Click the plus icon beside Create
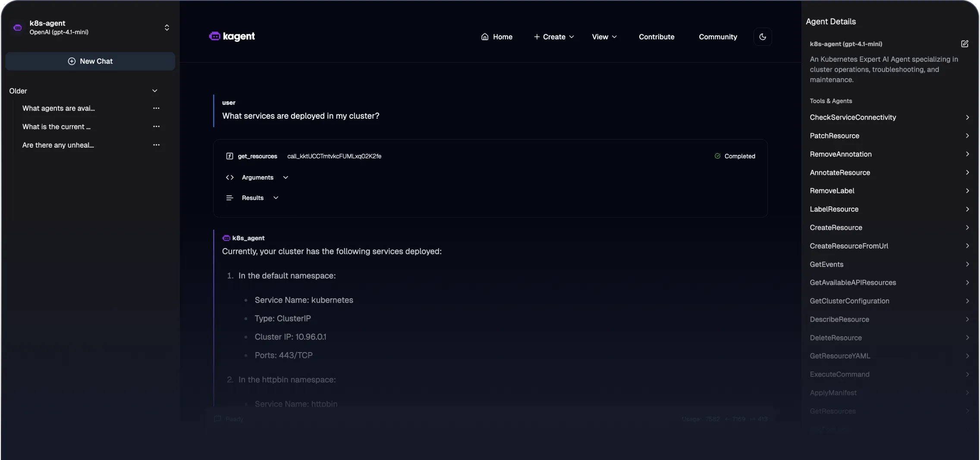 537,37
